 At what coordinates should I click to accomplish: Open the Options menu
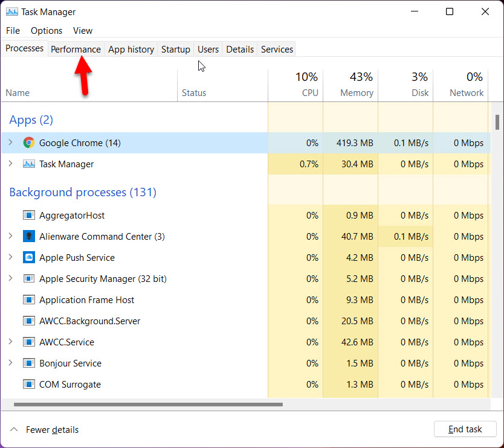[x=47, y=31]
